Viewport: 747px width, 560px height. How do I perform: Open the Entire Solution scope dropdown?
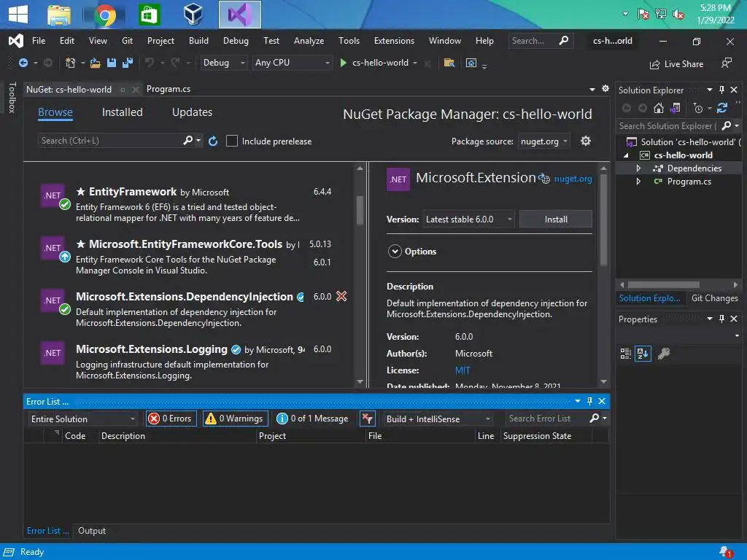coord(83,419)
